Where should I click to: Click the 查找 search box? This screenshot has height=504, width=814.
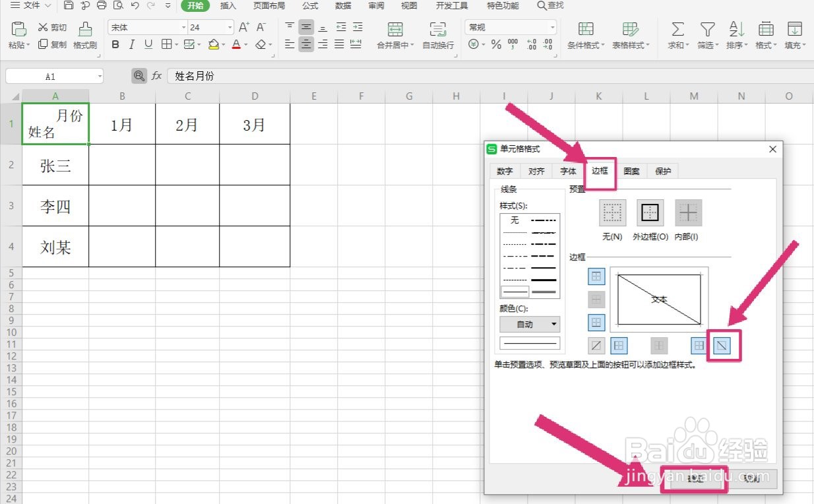[x=551, y=5]
